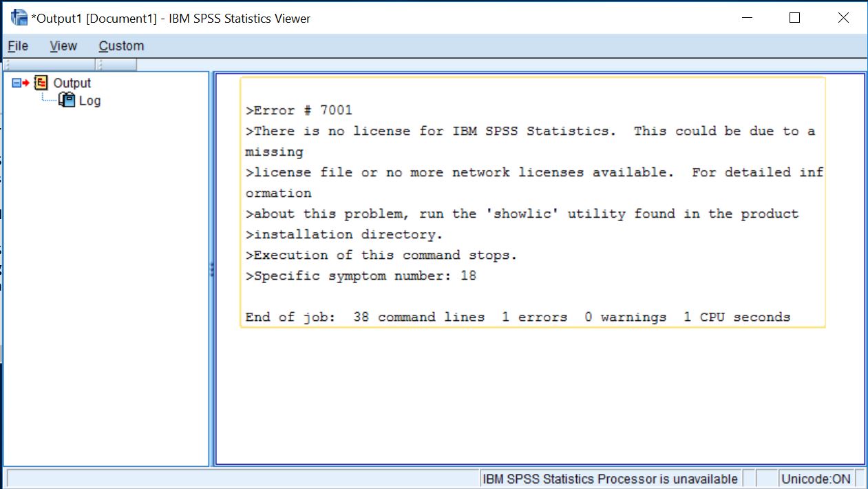Click the 'Specific symptom number: 18' line
Screen dimensions: 868x489
pos(361,275)
